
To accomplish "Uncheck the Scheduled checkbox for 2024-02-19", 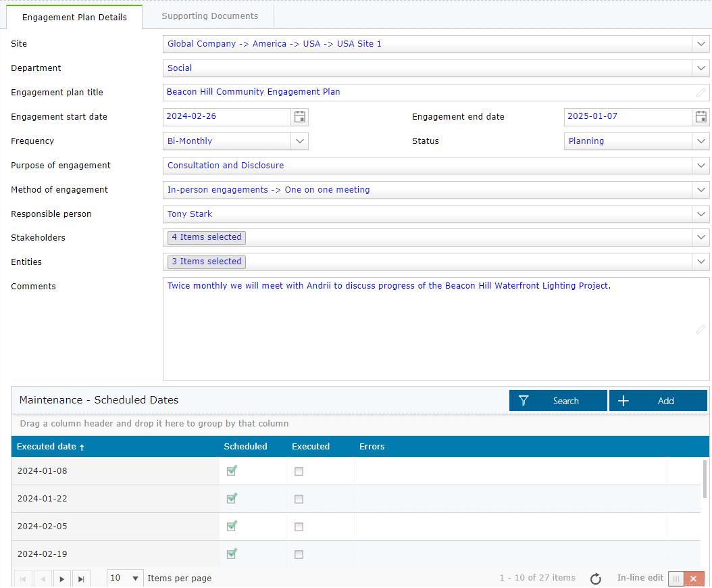I will click(x=232, y=554).
